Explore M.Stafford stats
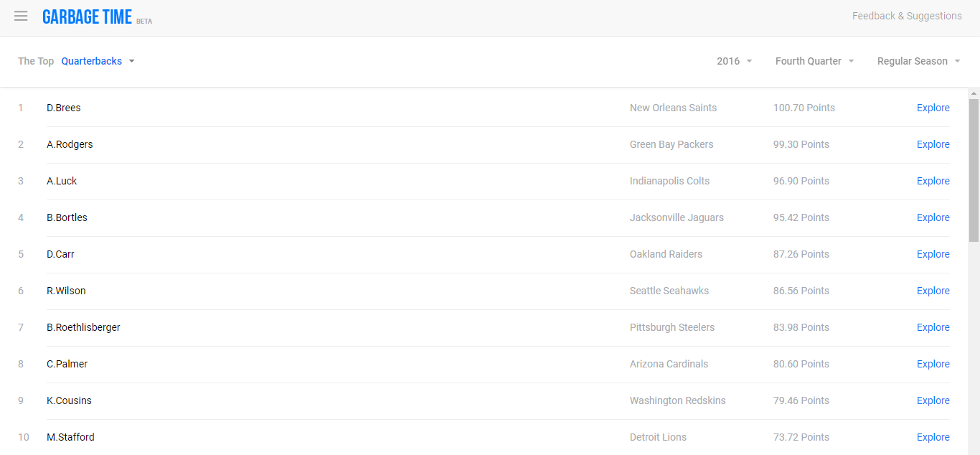 point(933,437)
